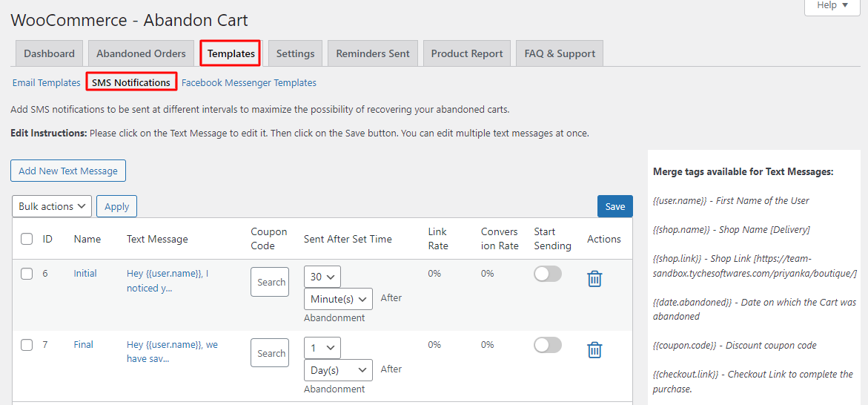Click the Conversion Rate column header
Image resolution: width=868 pixels, height=405 pixels.
click(500, 239)
